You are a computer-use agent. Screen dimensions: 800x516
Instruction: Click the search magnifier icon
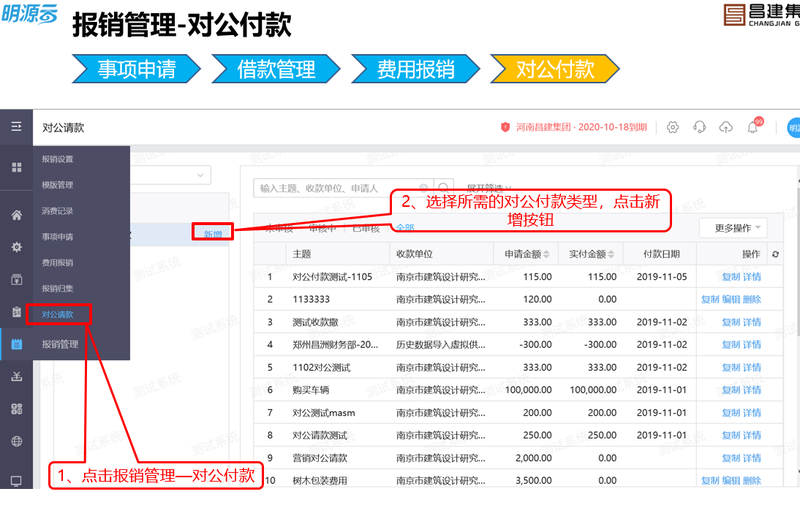[x=444, y=188]
